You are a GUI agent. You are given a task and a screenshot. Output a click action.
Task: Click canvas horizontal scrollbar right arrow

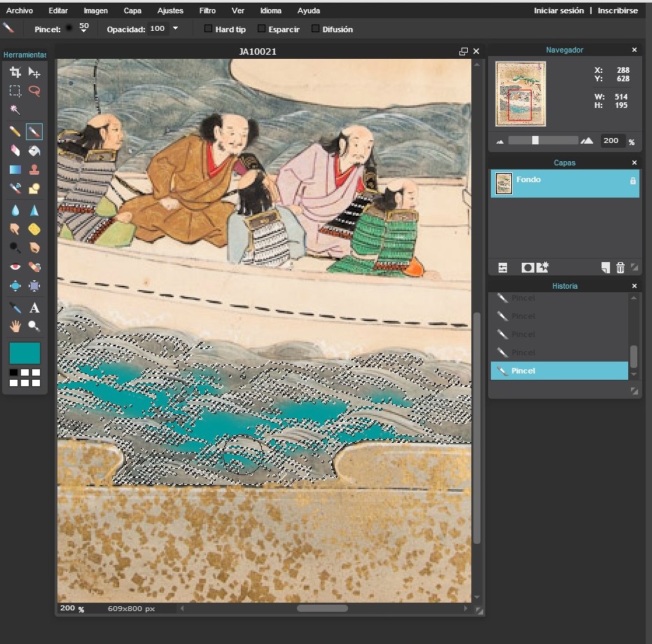[465, 608]
